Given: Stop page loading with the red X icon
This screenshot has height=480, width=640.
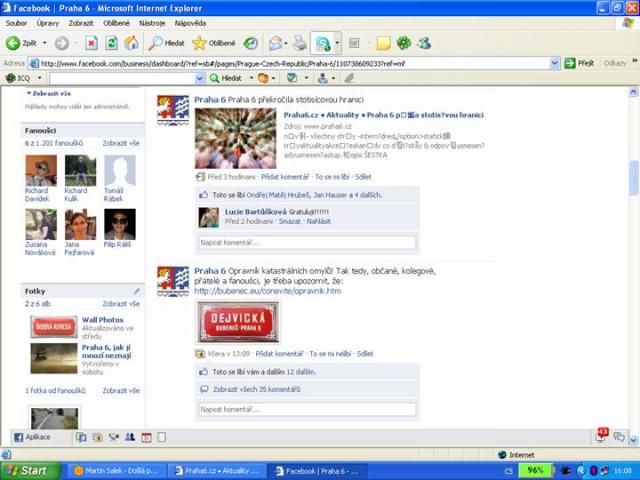Looking at the screenshot, I should coord(91,43).
